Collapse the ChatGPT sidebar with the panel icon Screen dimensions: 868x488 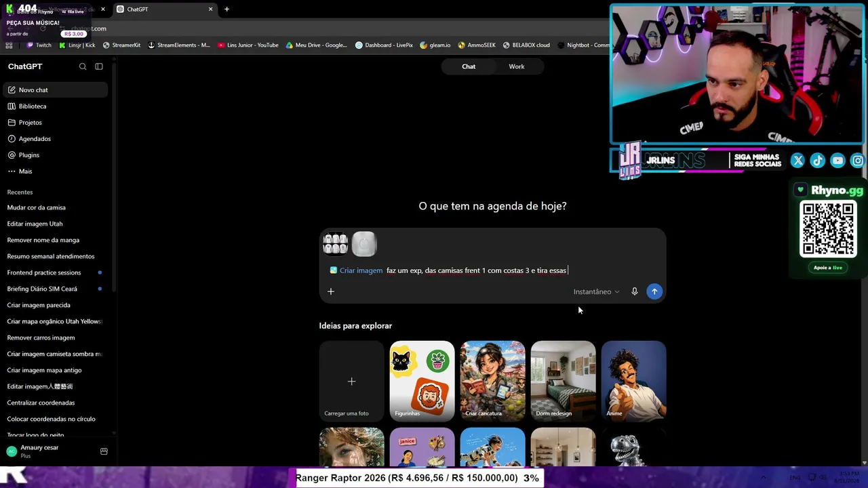coord(99,66)
